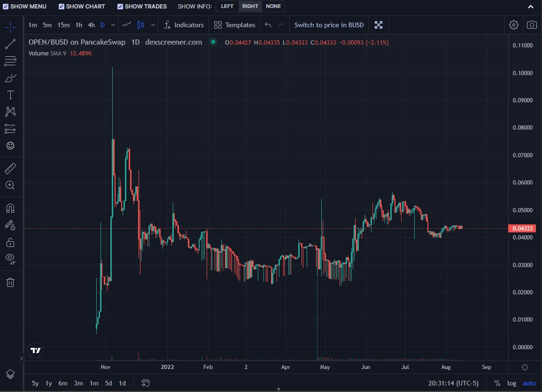
Task: Switch to 15m timeframe
Action: (63, 25)
